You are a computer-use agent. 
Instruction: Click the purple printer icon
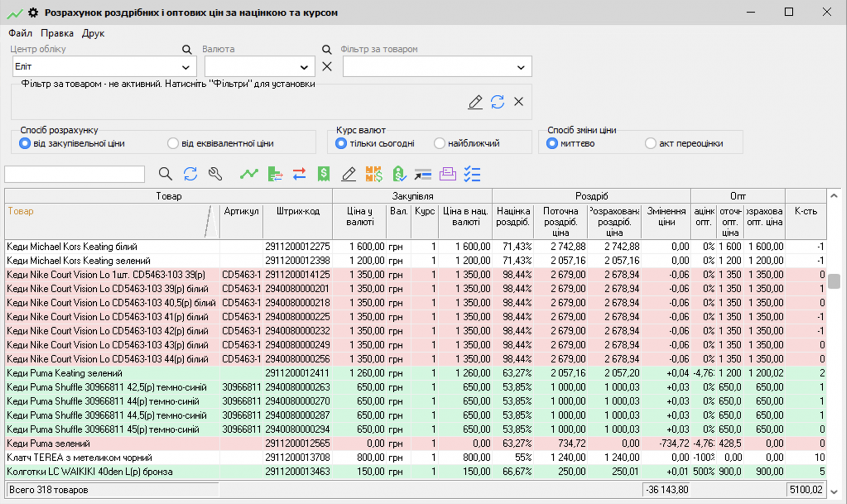[x=447, y=174]
